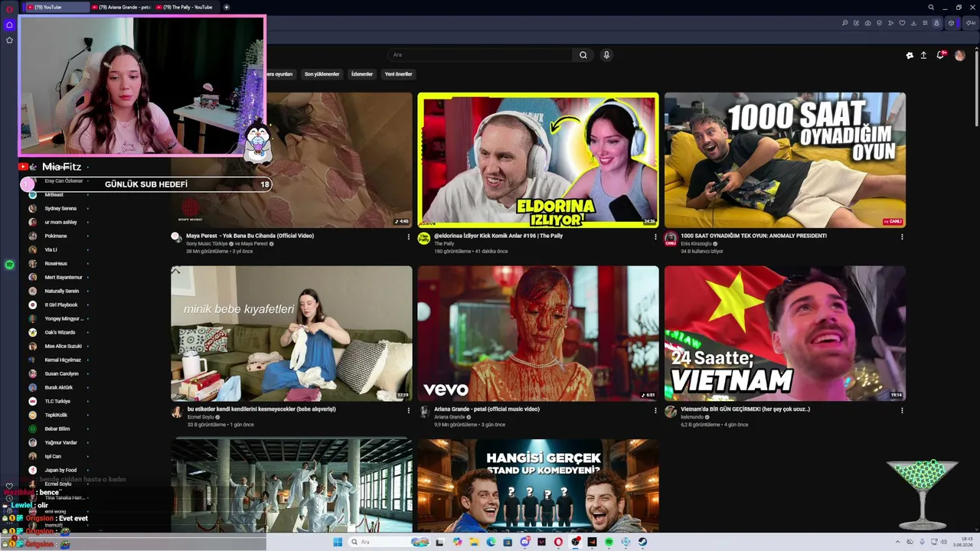980x551 pixels.
Task: Switch to the Ariana Grande browser tab
Action: (x=122, y=7)
